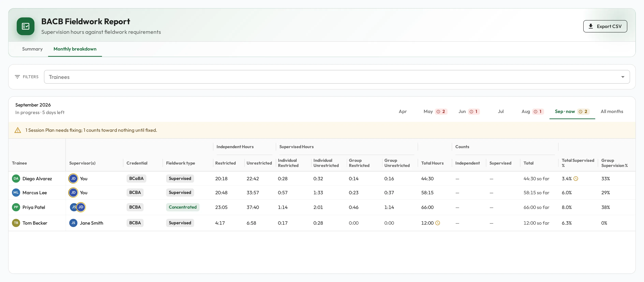Click the BCaBA credential badge
Screen dimensions: 644x282
coord(136,179)
